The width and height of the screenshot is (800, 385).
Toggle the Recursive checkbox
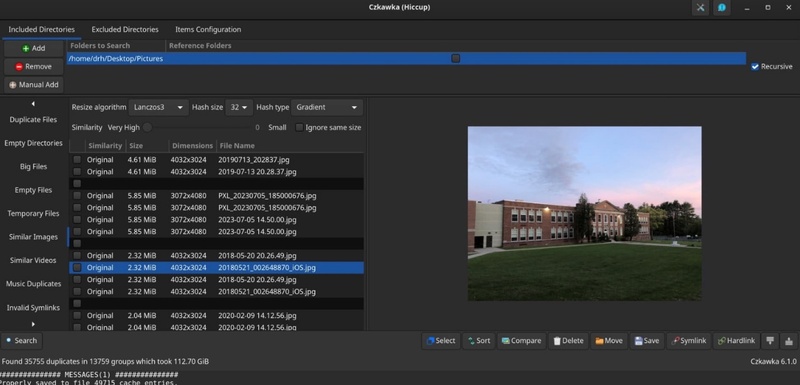pos(755,67)
